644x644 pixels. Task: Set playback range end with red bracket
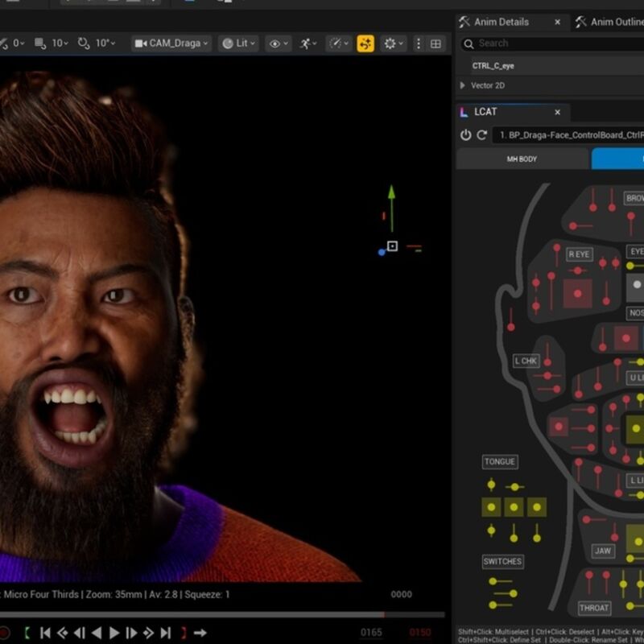click(184, 633)
